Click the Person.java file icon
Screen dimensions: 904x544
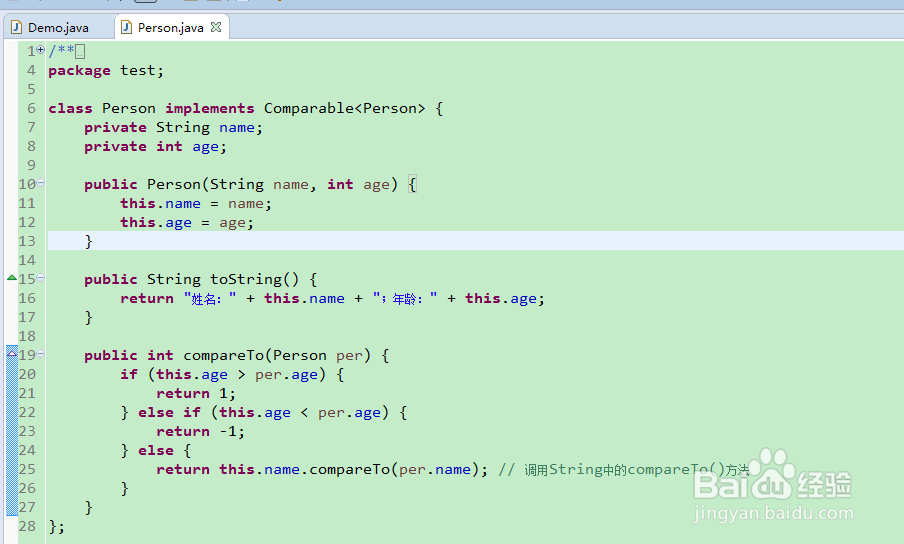[x=126, y=28]
